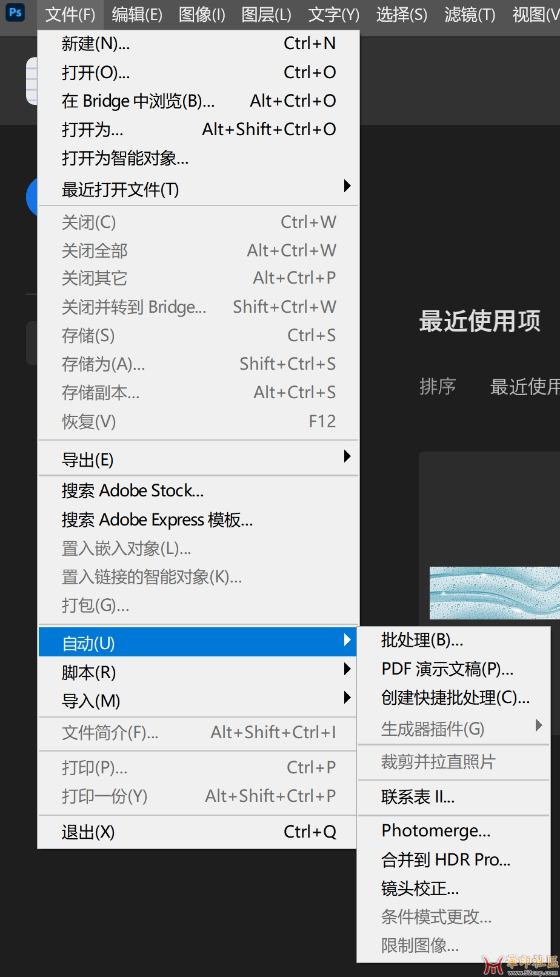Choose Photomerge... from submenu

[453, 830]
